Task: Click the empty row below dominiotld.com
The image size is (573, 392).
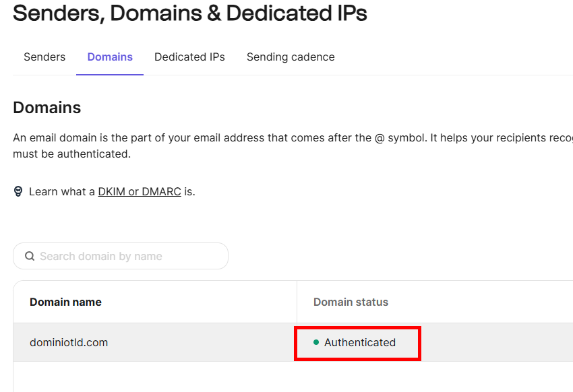Action: tap(155, 377)
